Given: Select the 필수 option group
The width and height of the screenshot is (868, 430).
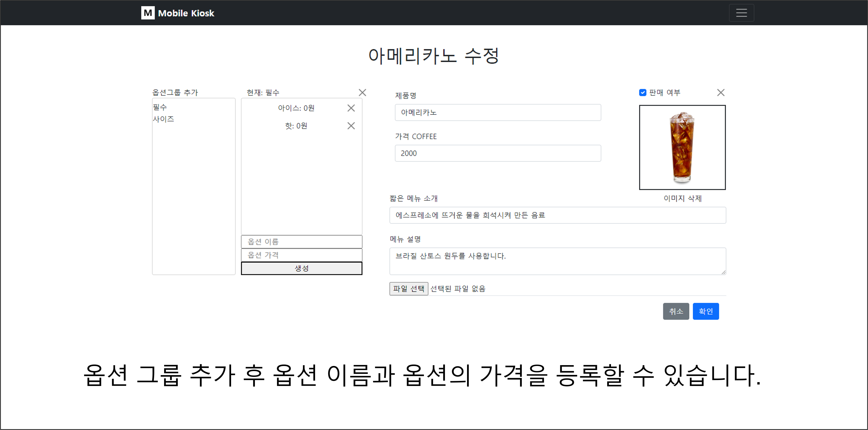Looking at the screenshot, I should click(x=160, y=107).
